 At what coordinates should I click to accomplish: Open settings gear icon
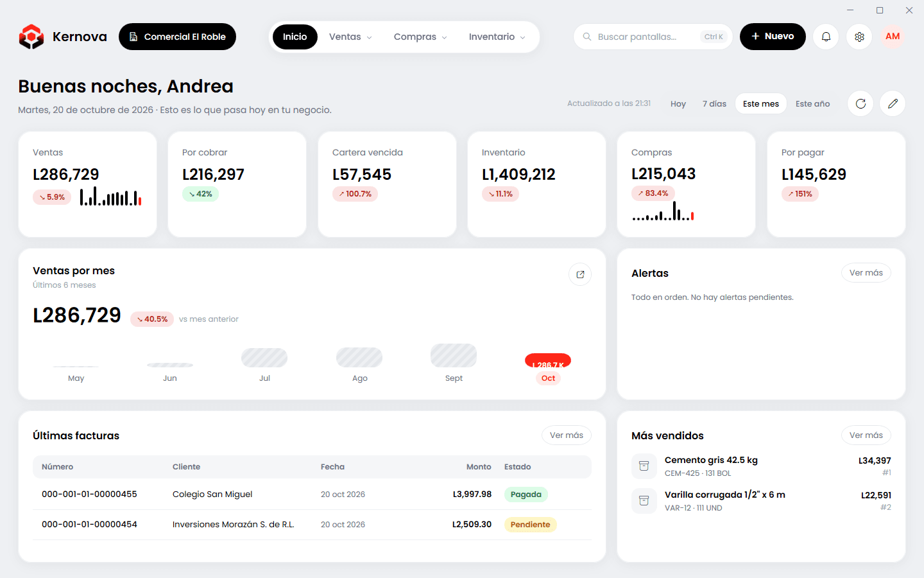(x=859, y=37)
